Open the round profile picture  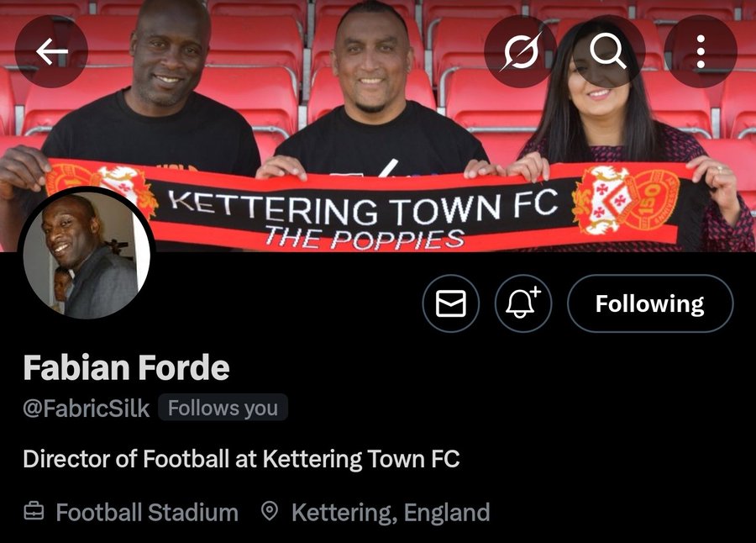87,256
